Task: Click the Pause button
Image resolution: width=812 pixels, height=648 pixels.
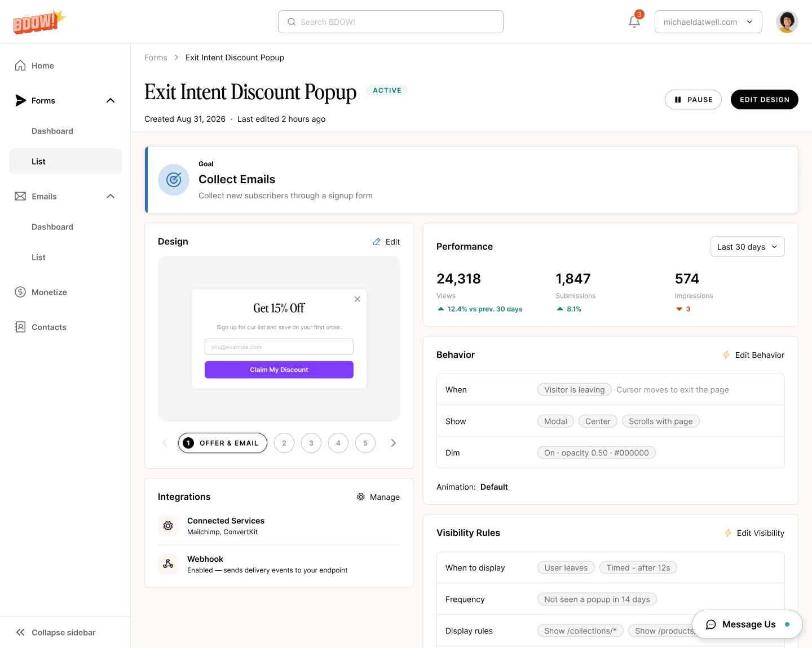Action: pos(693,100)
